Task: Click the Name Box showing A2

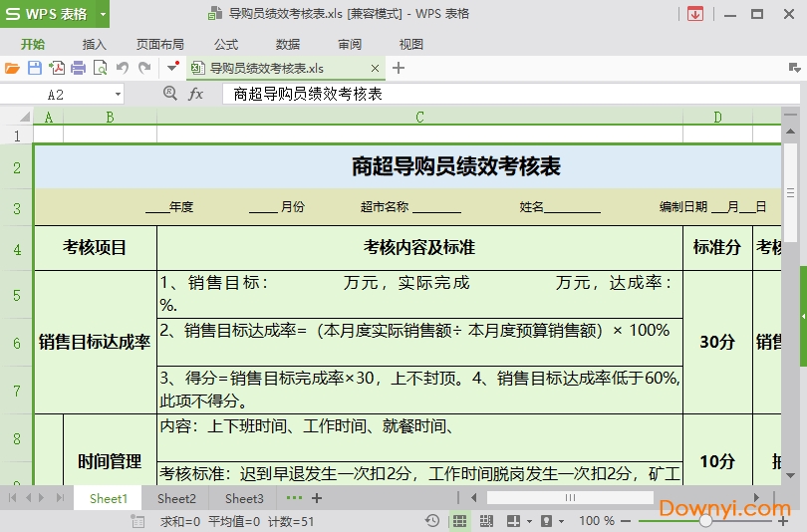Action: click(56, 95)
